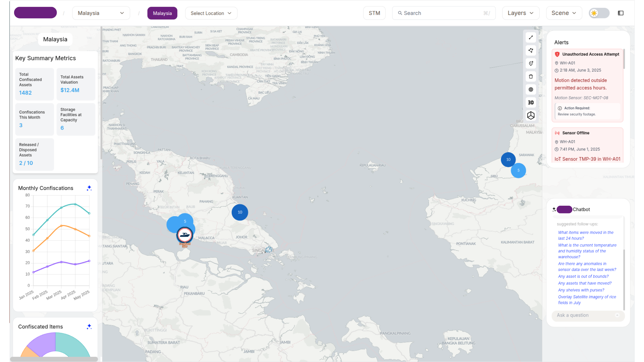This screenshot has width=644, height=362.
Task: Click the target recenter icon
Action: [x=531, y=89]
